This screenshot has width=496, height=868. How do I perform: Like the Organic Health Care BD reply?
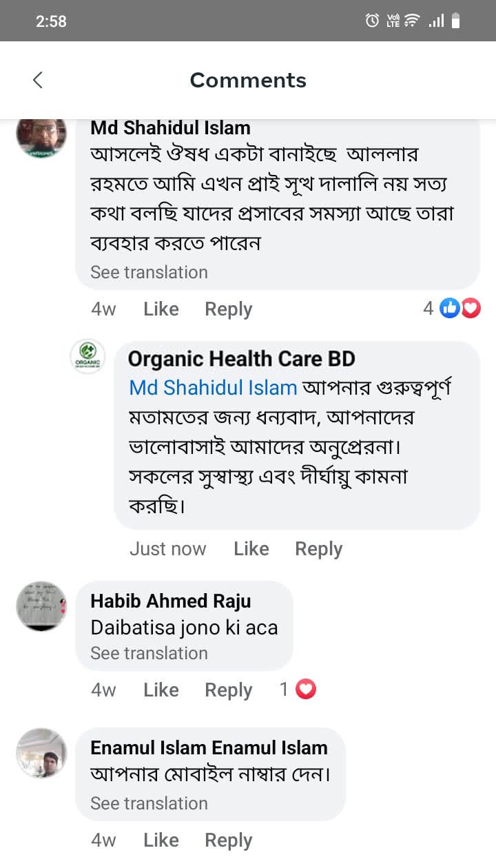(251, 549)
